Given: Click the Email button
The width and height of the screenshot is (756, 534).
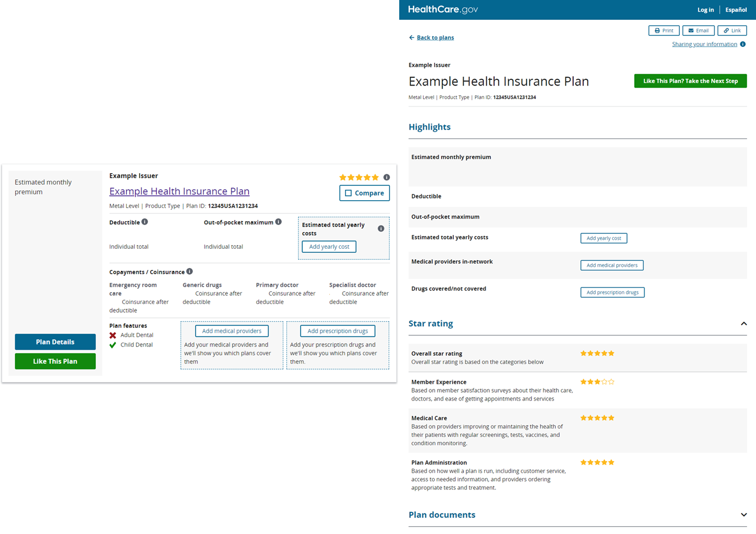Looking at the screenshot, I should pos(698,30).
